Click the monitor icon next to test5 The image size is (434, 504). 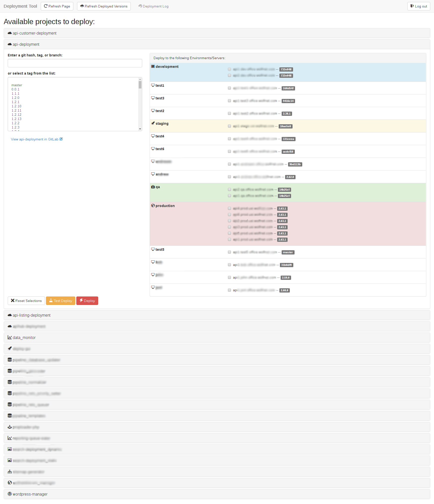pyautogui.click(x=153, y=249)
